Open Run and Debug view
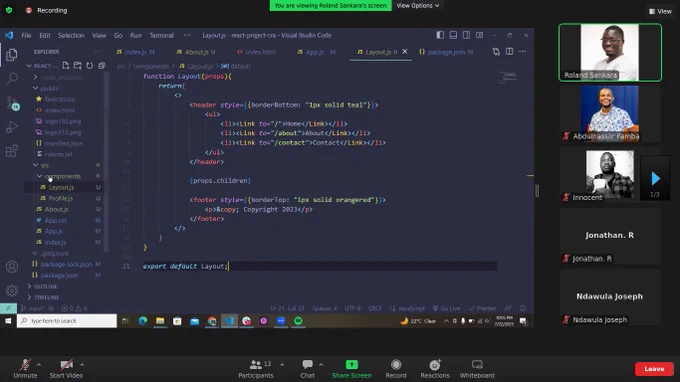Screen dimensions: 680x382 point(12,127)
